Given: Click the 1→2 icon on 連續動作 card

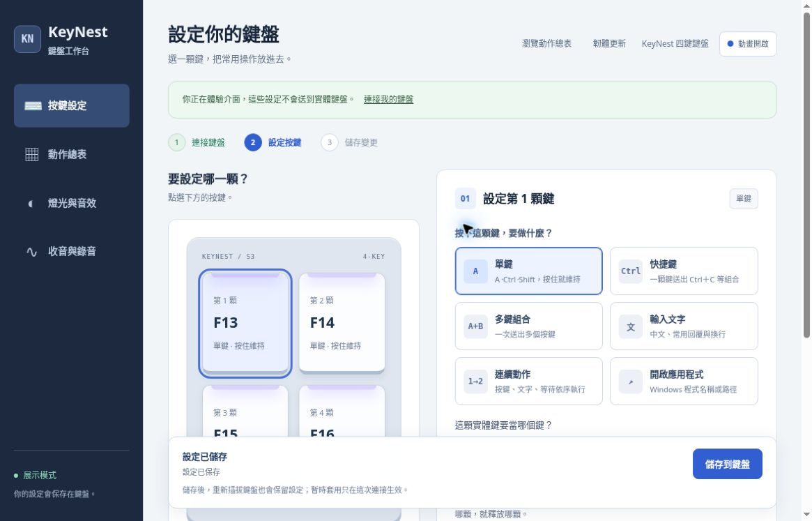Looking at the screenshot, I should tap(475, 382).
